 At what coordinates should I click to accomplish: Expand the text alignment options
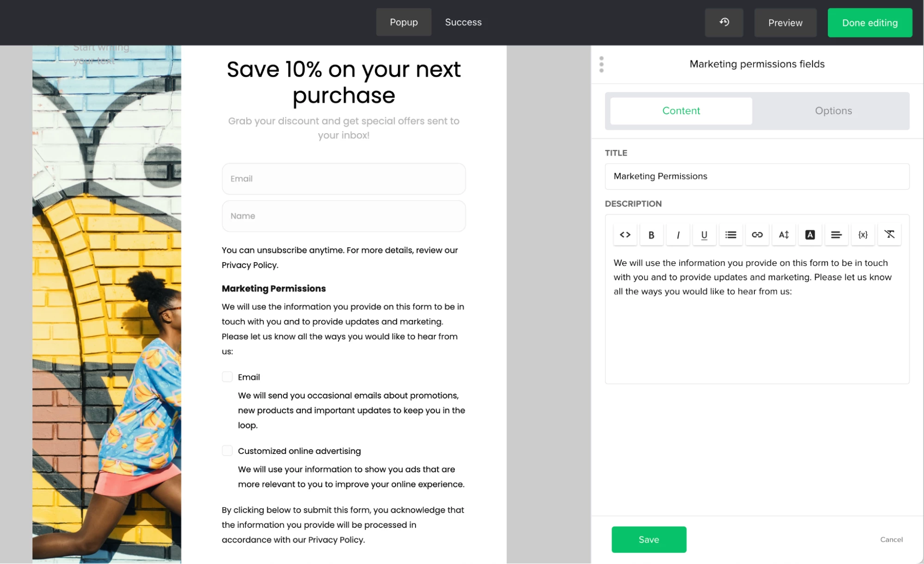click(836, 235)
